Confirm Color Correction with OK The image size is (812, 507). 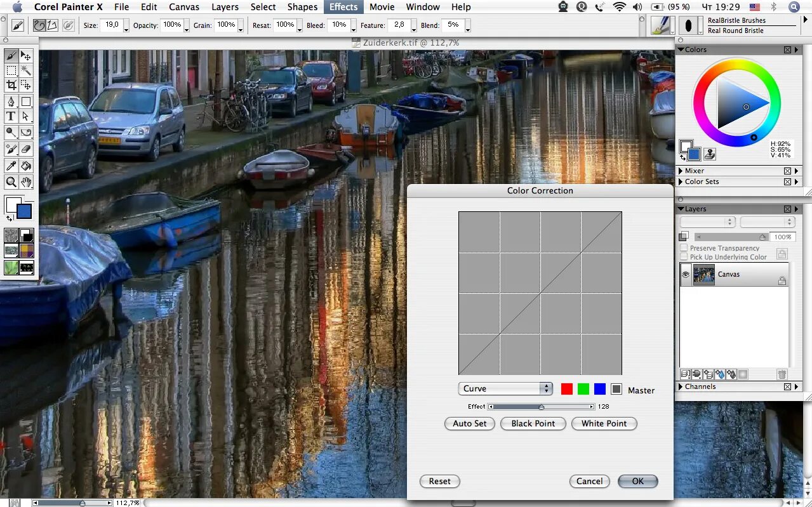pyautogui.click(x=638, y=481)
